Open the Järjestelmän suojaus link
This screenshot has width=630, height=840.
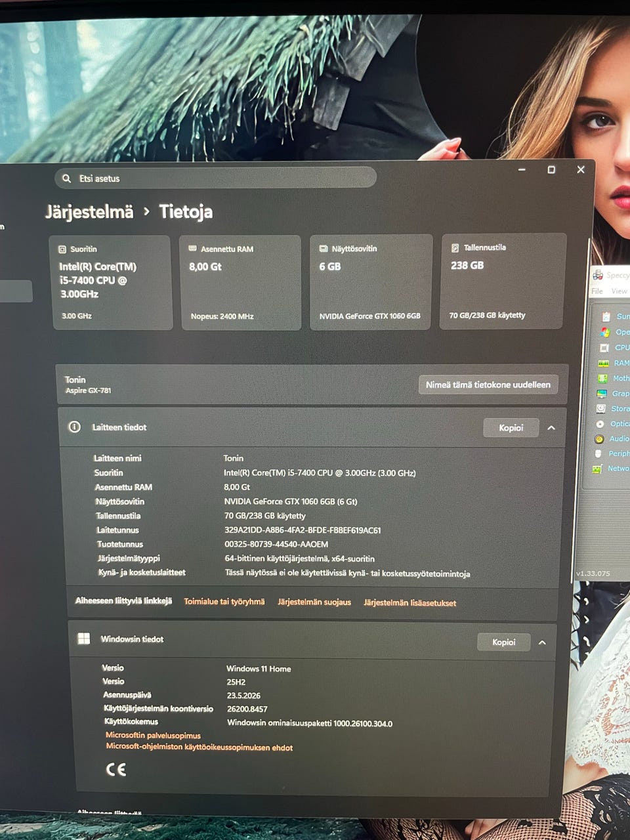(314, 602)
